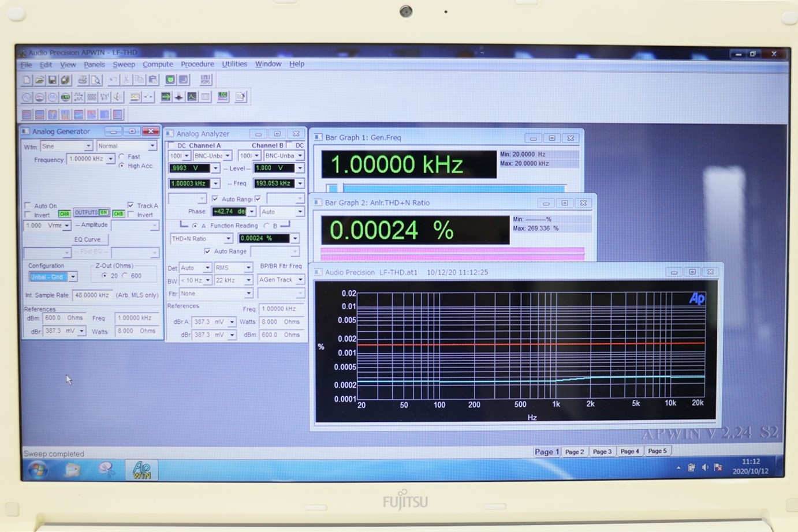Viewport: 798px width, 532px height.
Task: Open Sweep panel green arrow icon
Action: click(x=166, y=97)
